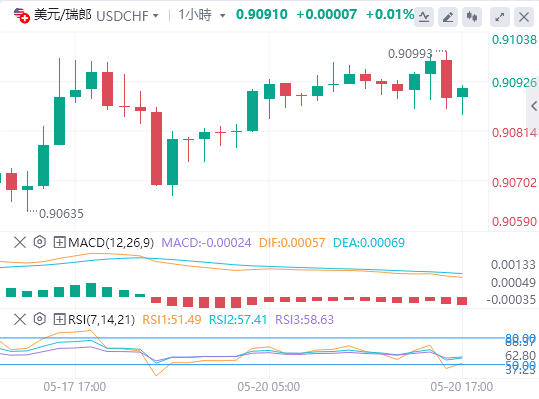
Task: Click the 05-20 05:00 time axis label
Action: point(268,387)
